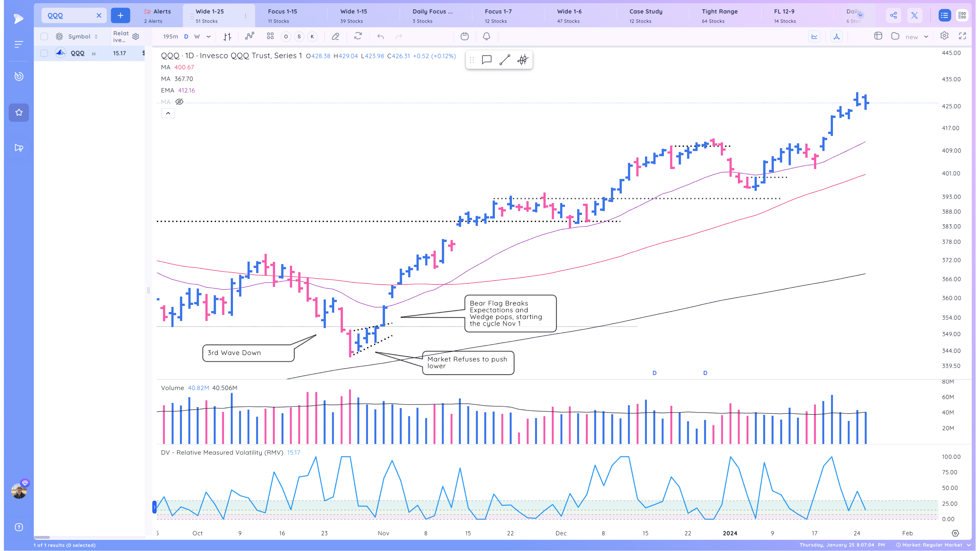This screenshot has width=980, height=551.
Task: Open the table layout panel icon
Action: point(878,36)
